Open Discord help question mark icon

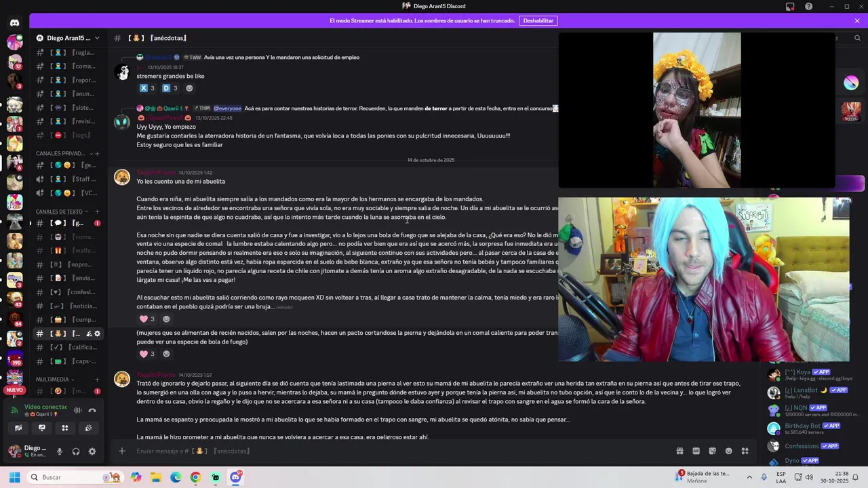click(808, 6)
